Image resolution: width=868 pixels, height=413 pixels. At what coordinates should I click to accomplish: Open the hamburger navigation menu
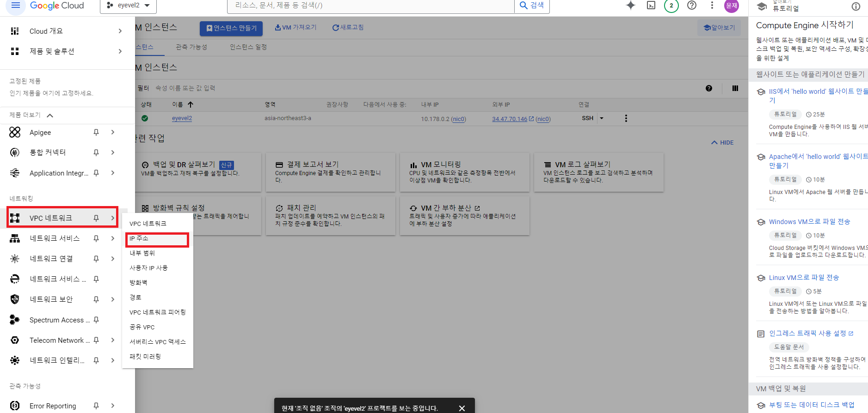coord(16,6)
